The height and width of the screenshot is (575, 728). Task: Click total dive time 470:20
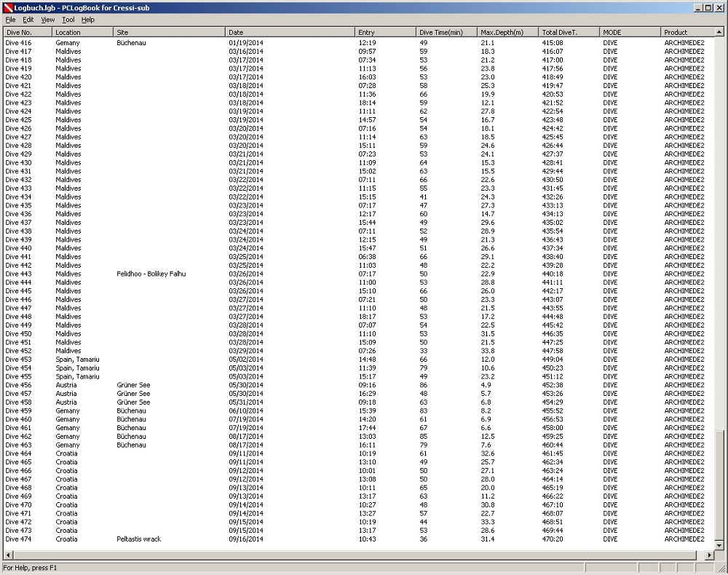553,539
